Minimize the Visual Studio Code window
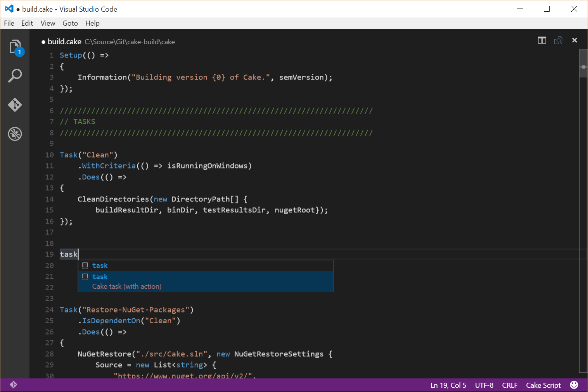 (520, 9)
